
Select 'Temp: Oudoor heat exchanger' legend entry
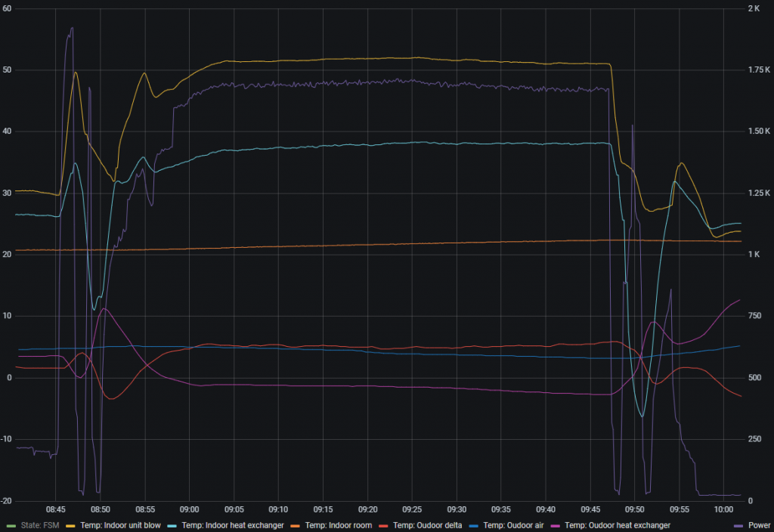613,525
